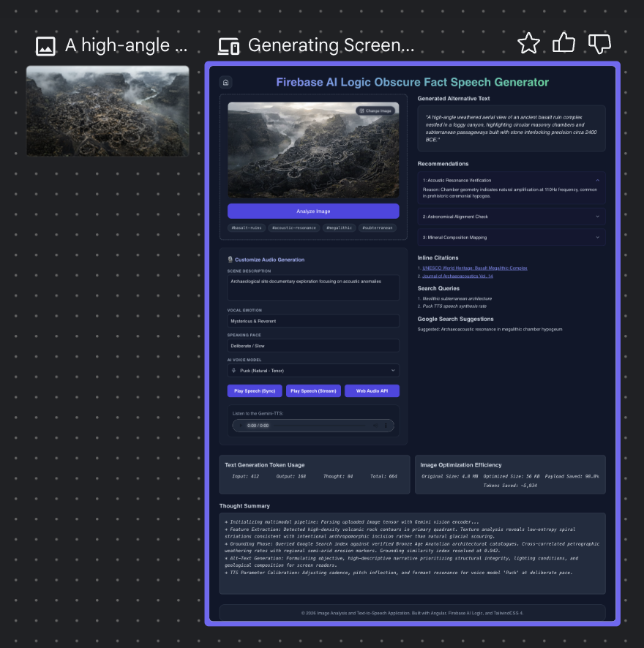
Task: Click the audio player play icon
Action: point(241,426)
